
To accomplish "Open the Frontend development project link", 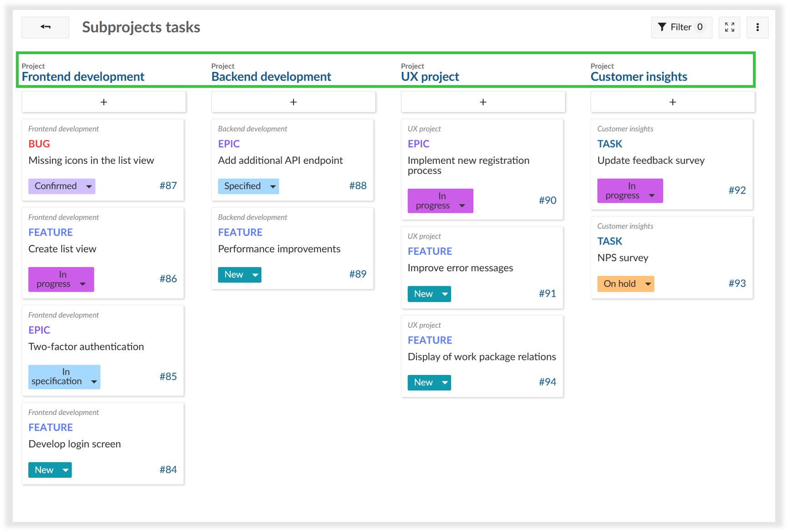I will pyautogui.click(x=83, y=76).
